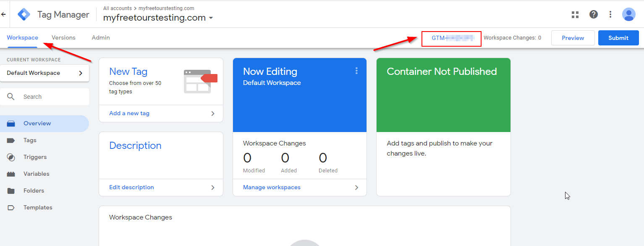644x246 pixels.
Task: Click the Templates icon in sidebar
Action: point(11,208)
